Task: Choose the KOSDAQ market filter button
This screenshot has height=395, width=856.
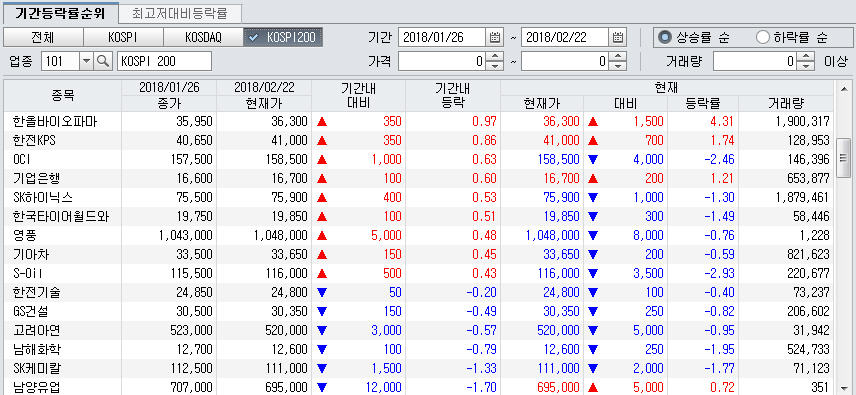Action: 203,38
